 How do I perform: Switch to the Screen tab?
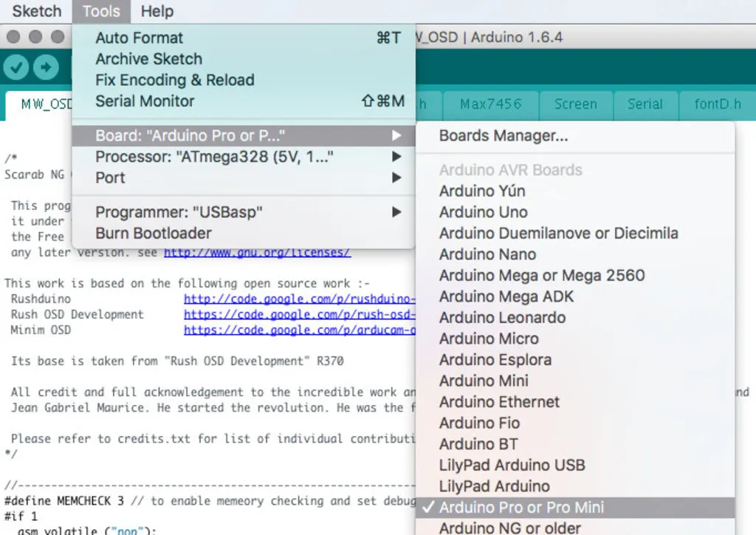[x=576, y=104]
